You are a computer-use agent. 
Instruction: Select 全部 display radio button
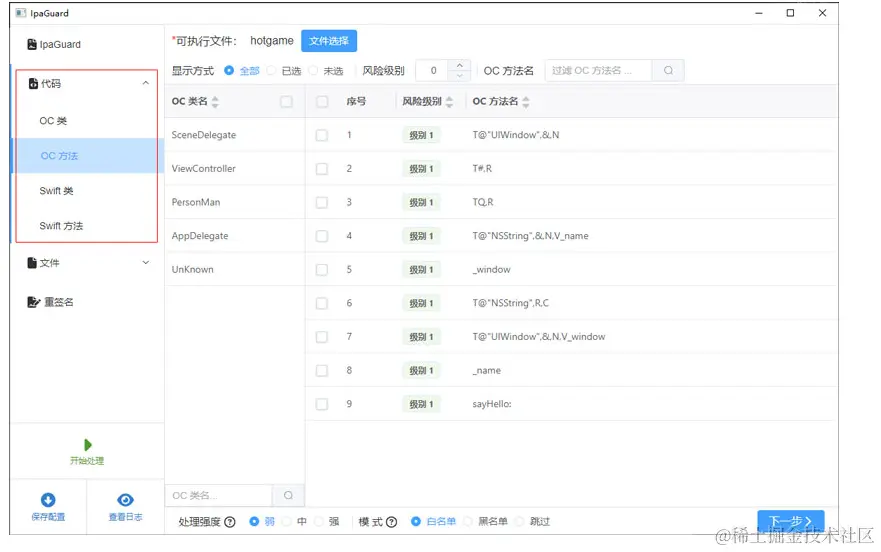229,70
